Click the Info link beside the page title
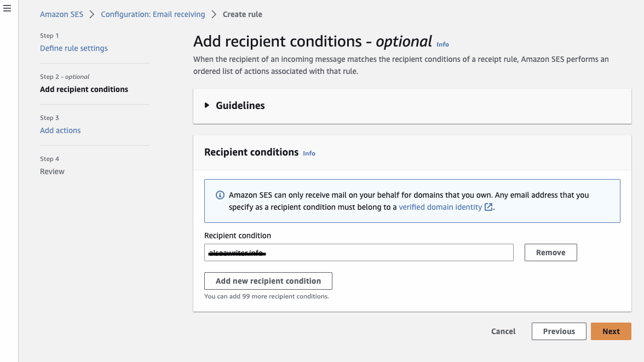The image size is (644, 362). tap(442, 44)
